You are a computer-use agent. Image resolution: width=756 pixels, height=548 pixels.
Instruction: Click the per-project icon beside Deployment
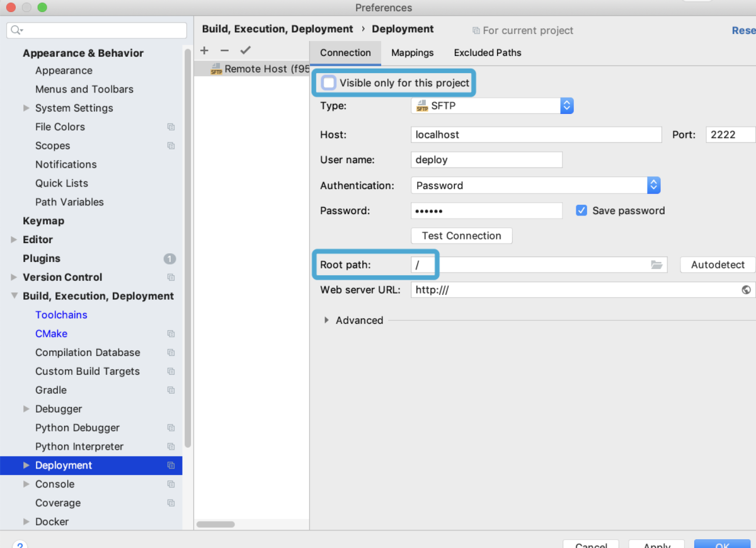click(x=171, y=465)
